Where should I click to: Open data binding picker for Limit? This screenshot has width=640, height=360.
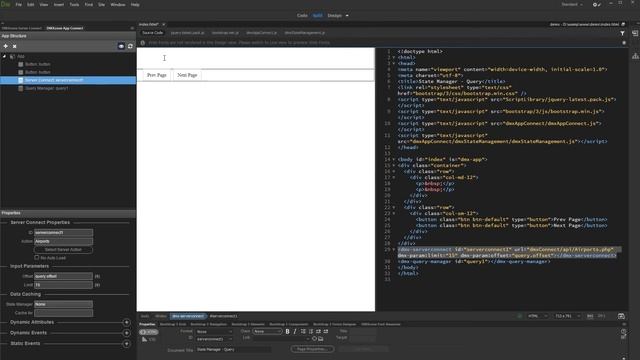pyautogui.click(x=97, y=285)
